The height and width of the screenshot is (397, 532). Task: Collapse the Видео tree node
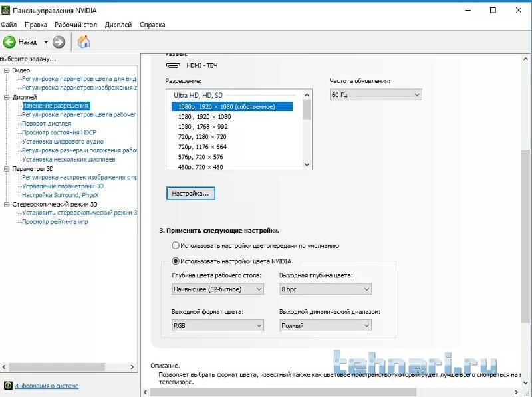6,70
